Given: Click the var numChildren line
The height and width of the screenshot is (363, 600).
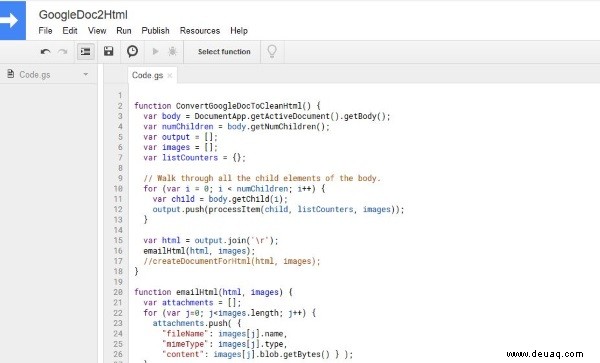Looking at the screenshot, I should click(x=236, y=127).
